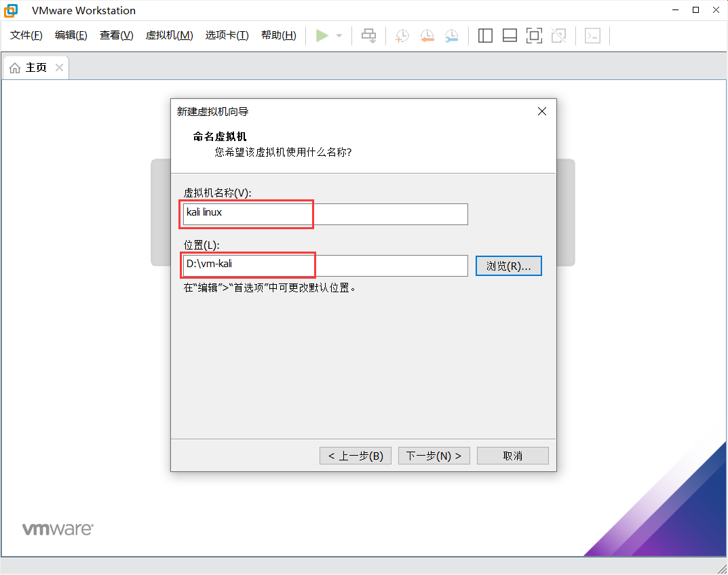Viewport: 728px width, 575px height.
Task: Enter full screen mode
Action: coord(534,35)
